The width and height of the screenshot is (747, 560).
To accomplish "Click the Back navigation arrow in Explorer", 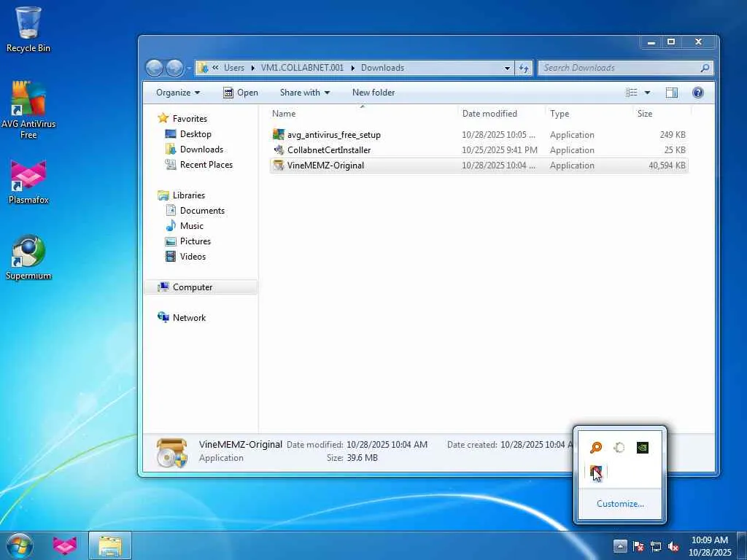I will point(155,68).
